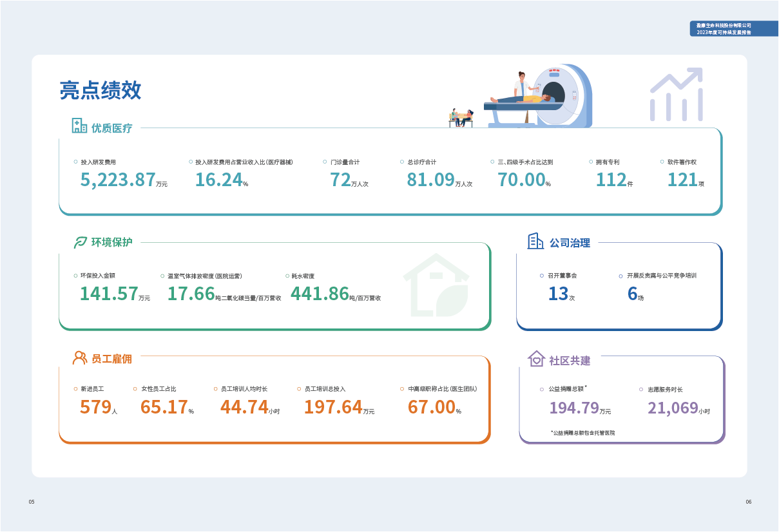Click the rising bar chart arrow icon
Image resolution: width=779 pixels, height=532 pixels.
[675, 95]
